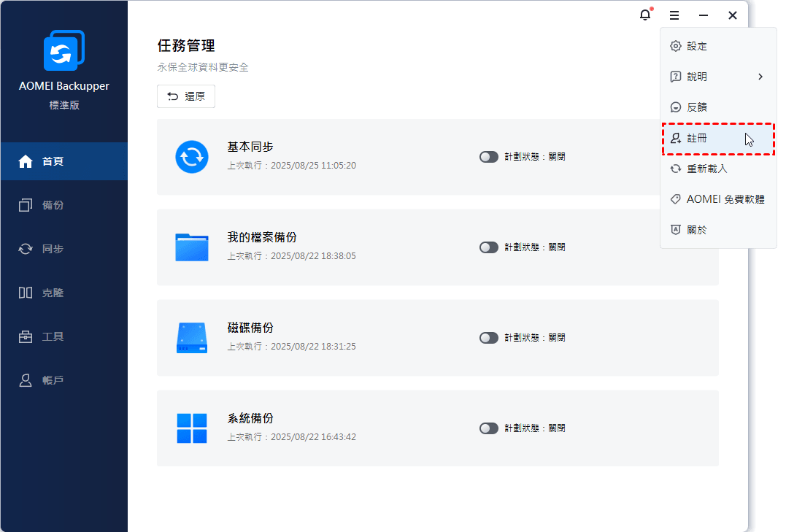Click the 標準版 edition label
Screen dimensions: 786x532
click(64, 105)
